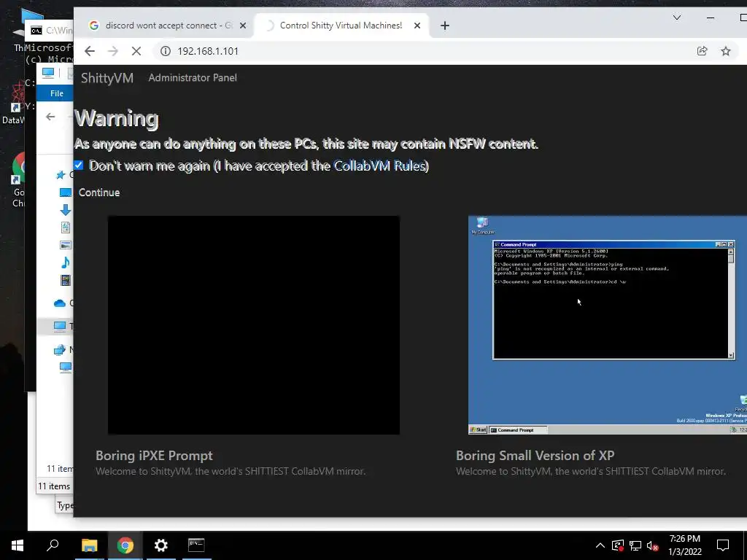The image size is (747, 560).
Task: Open the File tab in File Explorer
Action: [57, 93]
